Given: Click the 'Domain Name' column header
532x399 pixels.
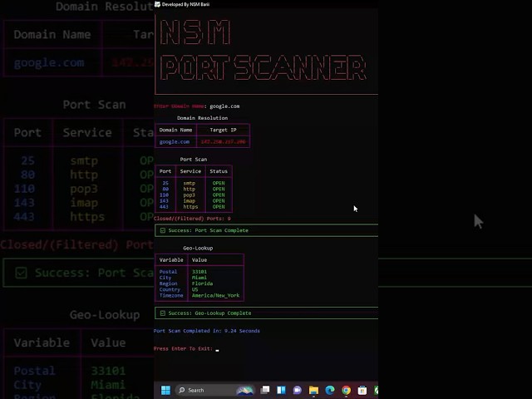Looking at the screenshot, I should [x=175, y=130].
